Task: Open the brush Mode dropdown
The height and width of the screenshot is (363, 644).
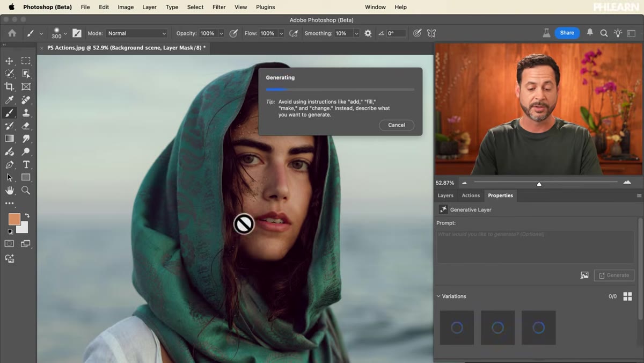Action: click(x=137, y=33)
